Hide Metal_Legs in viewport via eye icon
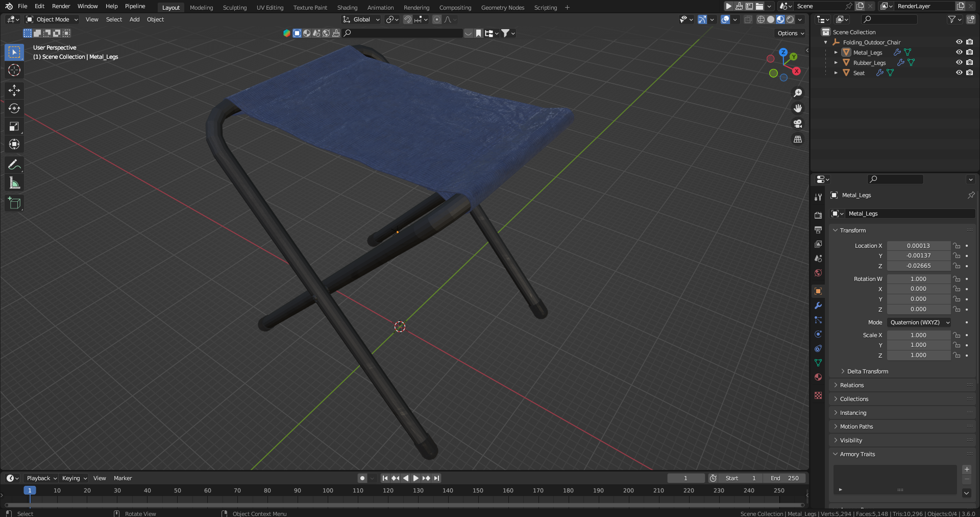 (x=959, y=52)
